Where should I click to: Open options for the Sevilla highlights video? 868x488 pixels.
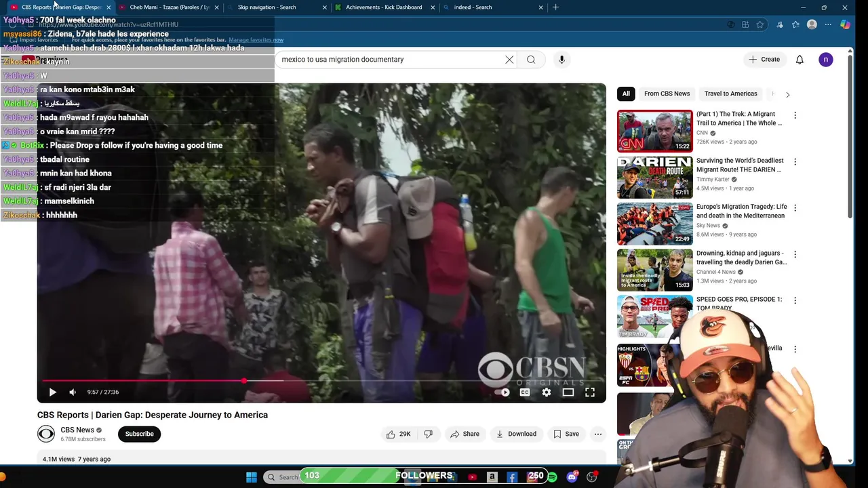click(x=795, y=349)
